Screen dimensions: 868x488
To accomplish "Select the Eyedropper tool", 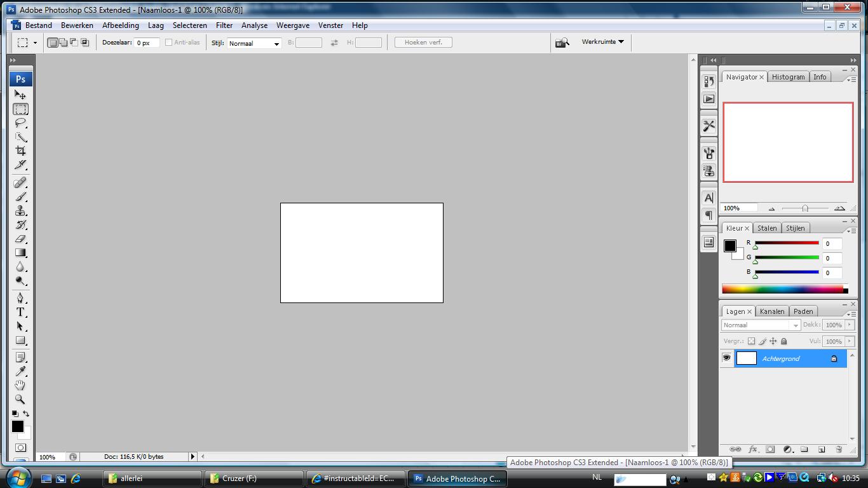I will point(20,371).
